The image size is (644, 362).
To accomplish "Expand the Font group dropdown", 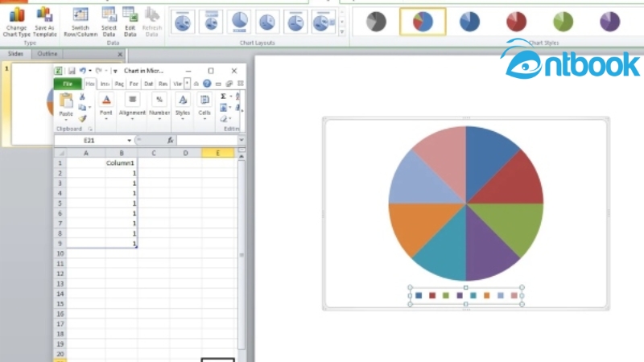I will pyautogui.click(x=106, y=119).
